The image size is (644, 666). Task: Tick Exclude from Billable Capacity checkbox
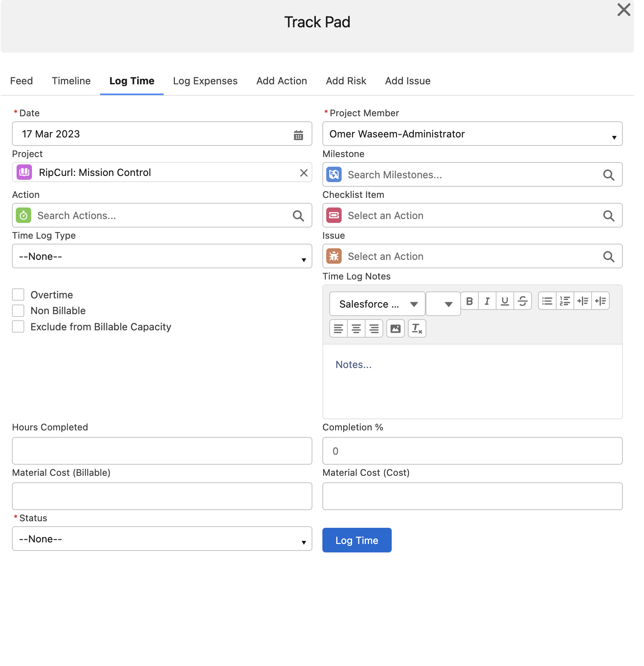[x=18, y=327]
